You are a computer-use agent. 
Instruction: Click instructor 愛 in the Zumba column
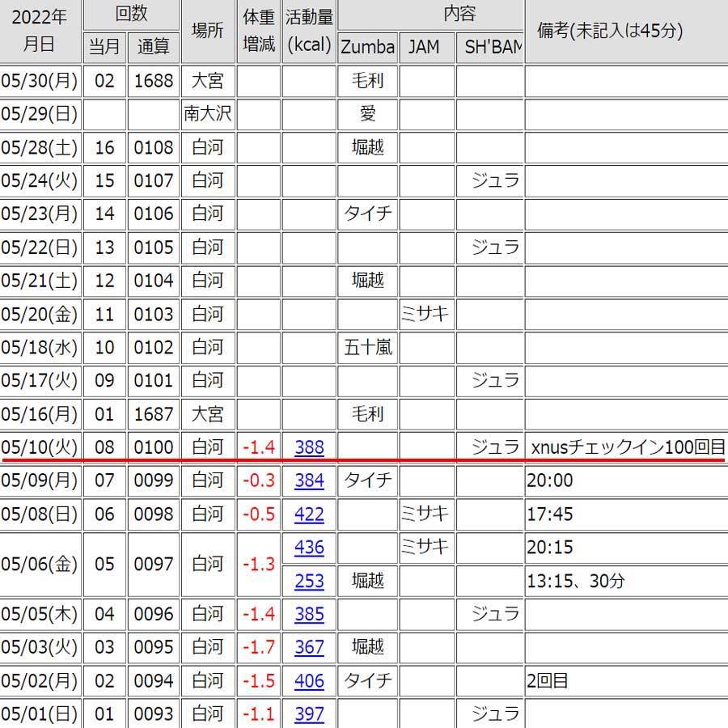(x=368, y=114)
